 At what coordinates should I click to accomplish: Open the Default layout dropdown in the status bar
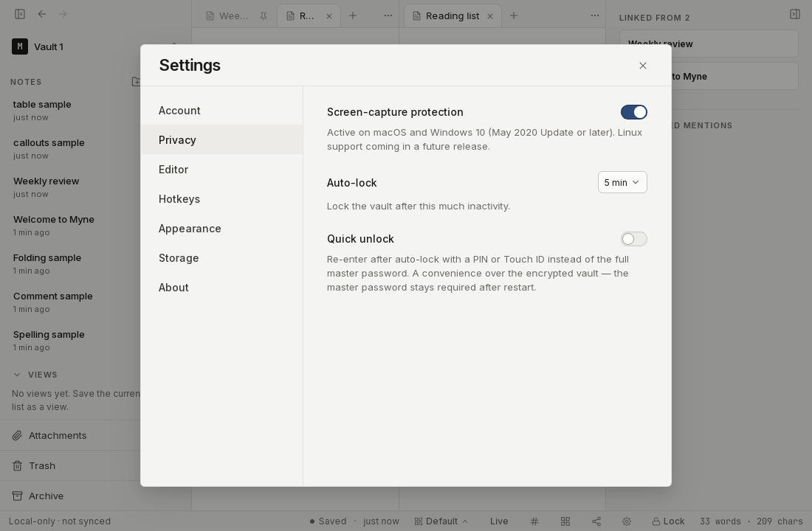click(x=441, y=521)
